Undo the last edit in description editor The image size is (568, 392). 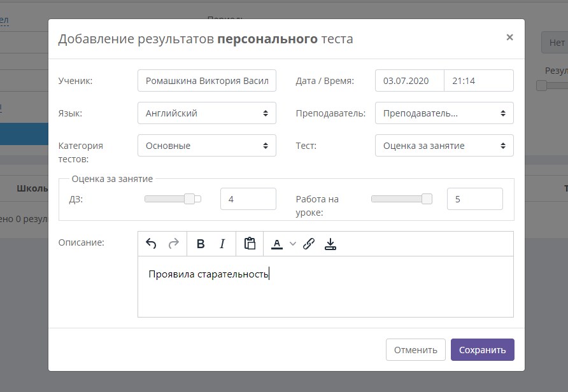[x=151, y=244]
